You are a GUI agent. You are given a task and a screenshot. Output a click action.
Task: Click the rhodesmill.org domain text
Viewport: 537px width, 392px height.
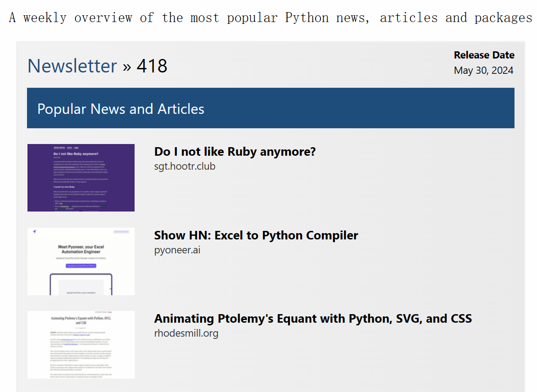(186, 333)
